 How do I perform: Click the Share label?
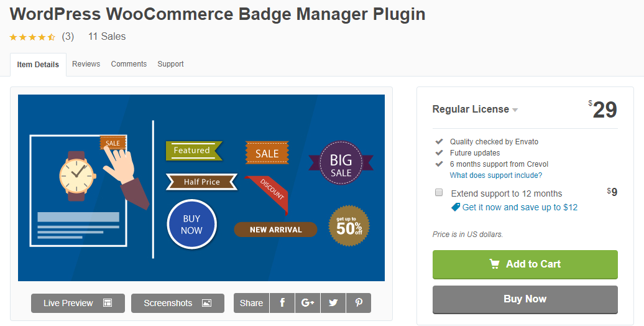251,303
